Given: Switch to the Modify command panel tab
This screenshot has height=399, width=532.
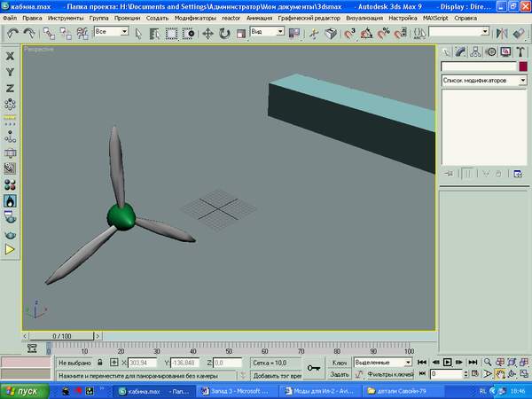Looking at the screenshot, I should coord(461,52).
